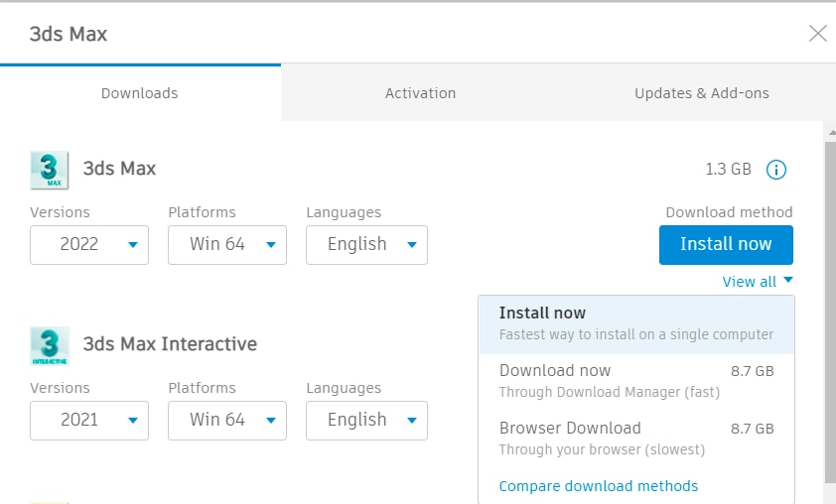Open the info icon next to 1.3 GB
The width and height of the screenshot is (836, 504).
tap(775, 170)
